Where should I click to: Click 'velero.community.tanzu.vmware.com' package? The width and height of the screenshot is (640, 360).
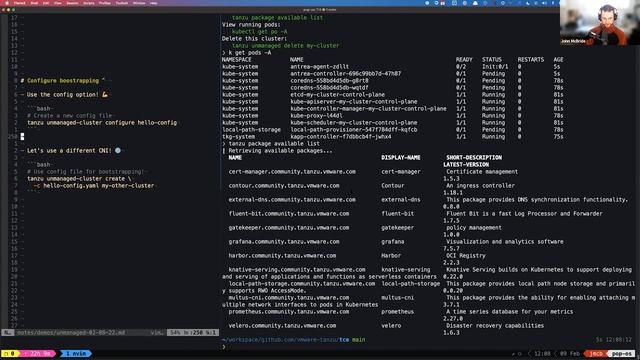tap(282, 326)
